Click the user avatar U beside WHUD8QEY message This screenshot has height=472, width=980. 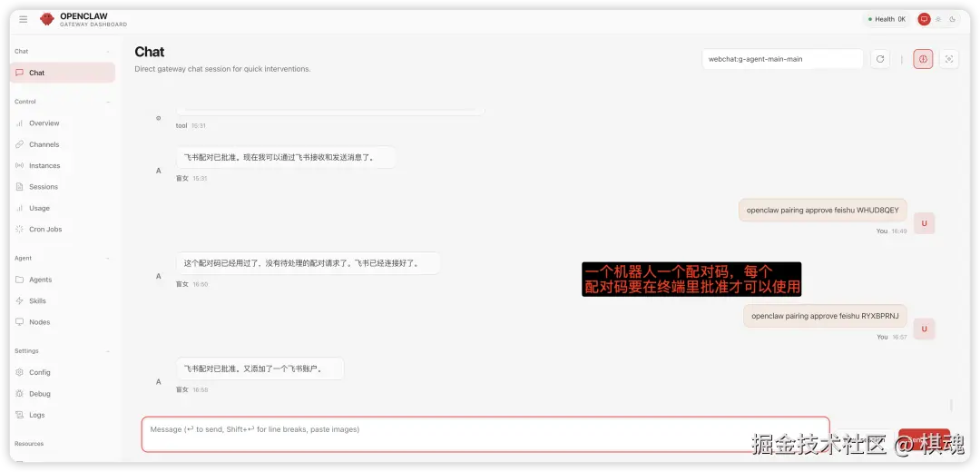[x=925, y=223]
